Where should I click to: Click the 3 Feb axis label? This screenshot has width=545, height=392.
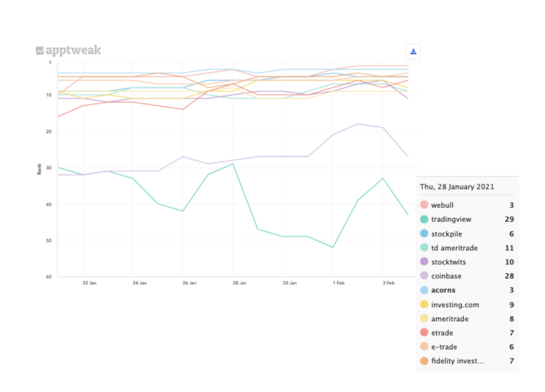(x=389, y=283)
